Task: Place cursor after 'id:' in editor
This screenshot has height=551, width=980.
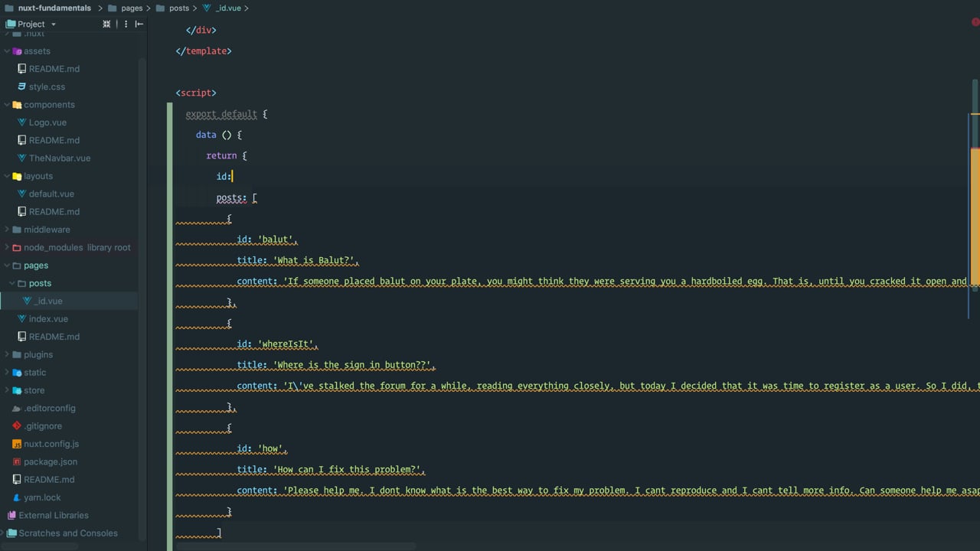Action: [x=232, y=177]
